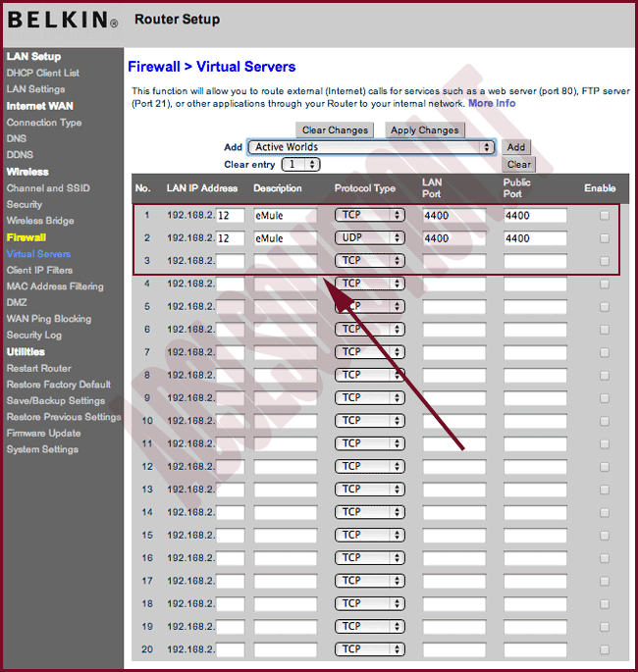Viewport: 638px width, 672px height.
Task: Enable the checkbox for entry 2
Action: [604, 238]
